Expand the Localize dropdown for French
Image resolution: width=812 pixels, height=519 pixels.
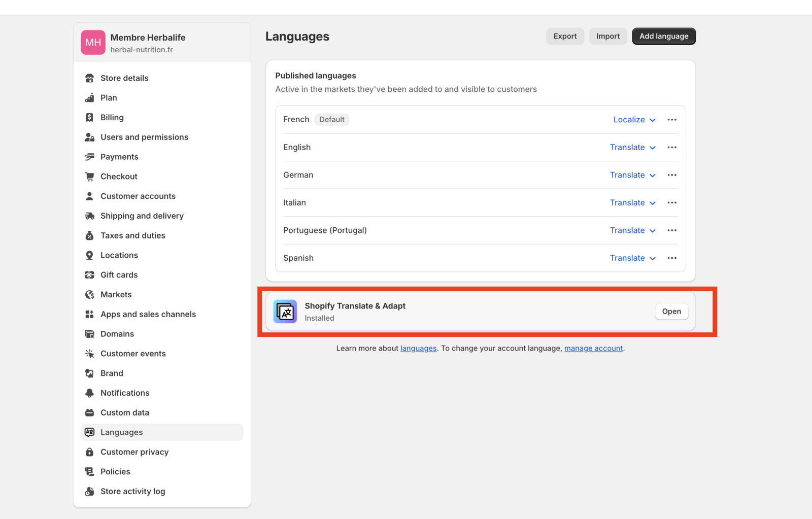pos(634,120)
